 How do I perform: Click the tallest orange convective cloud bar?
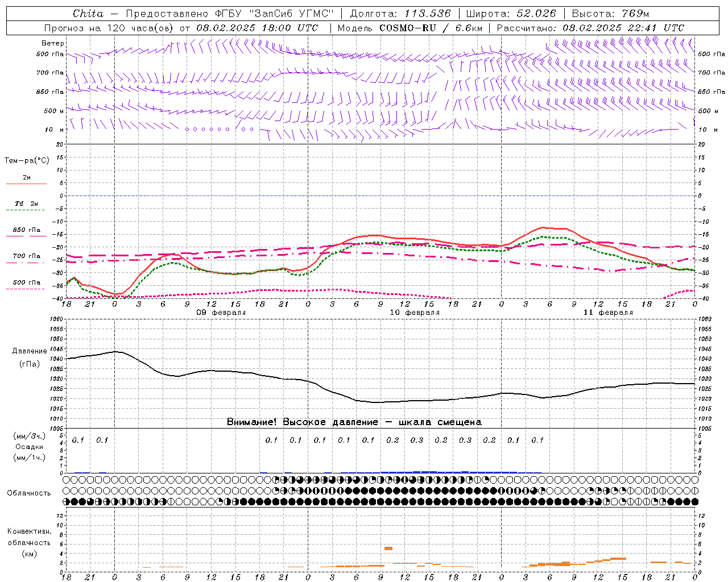coord(388,548)
